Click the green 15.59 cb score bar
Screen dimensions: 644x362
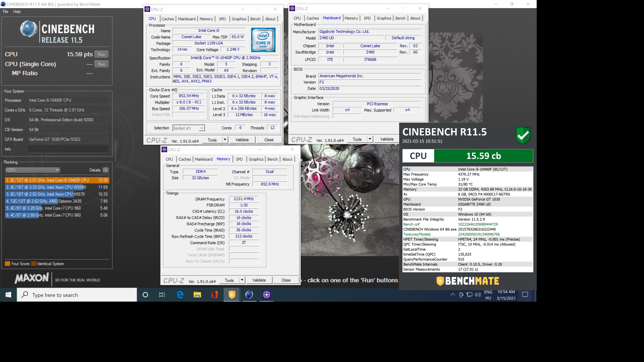(x=484, y=156)
